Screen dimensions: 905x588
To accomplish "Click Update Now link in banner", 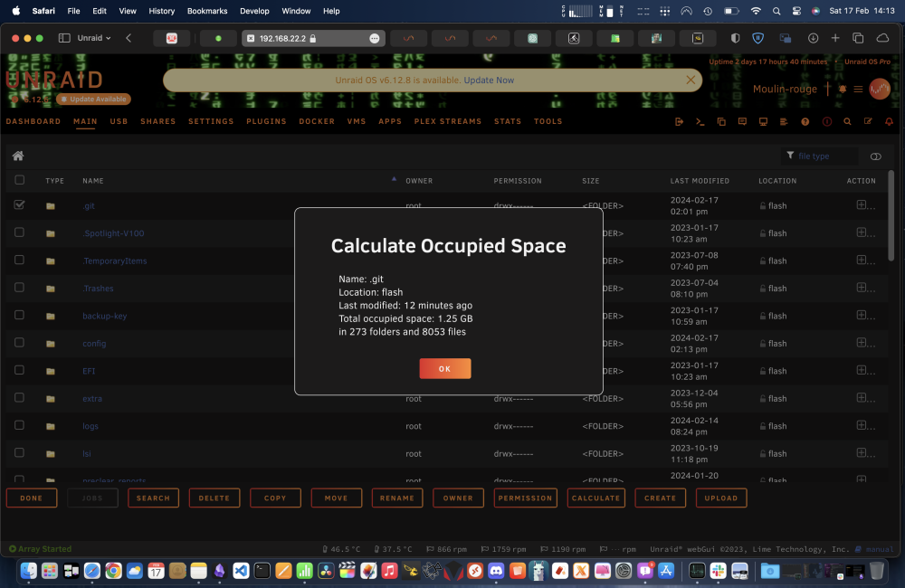I will [x=489, y=81].
